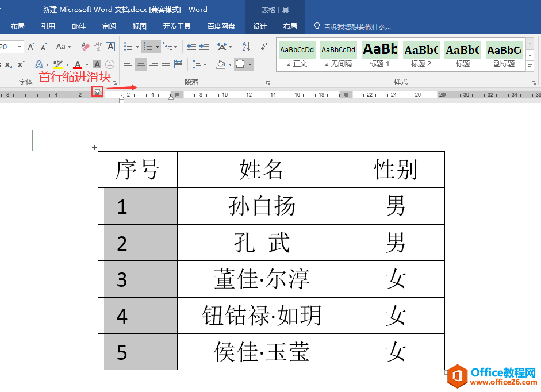
Task: Apply text effects with outlined A icon
Action: tap(39, 64)
